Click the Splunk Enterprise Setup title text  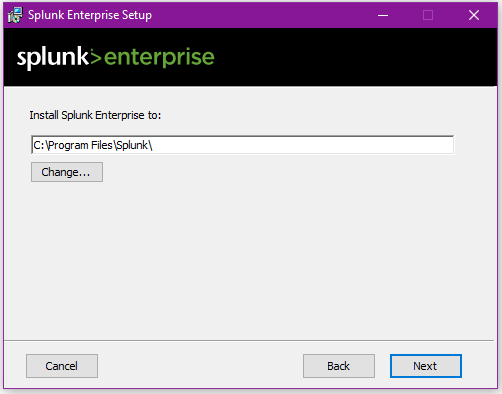pos(90,15)
